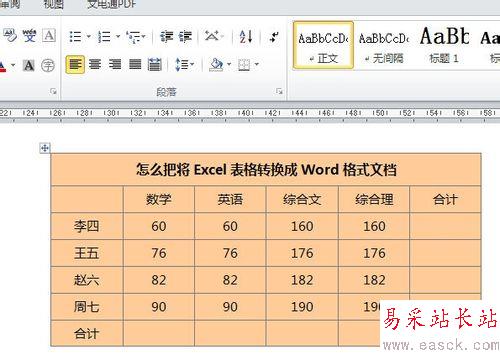The width and height of the screenshot is (500, 360).
Task: Open the Phonetic Guide tool
Action: point(29,36)
